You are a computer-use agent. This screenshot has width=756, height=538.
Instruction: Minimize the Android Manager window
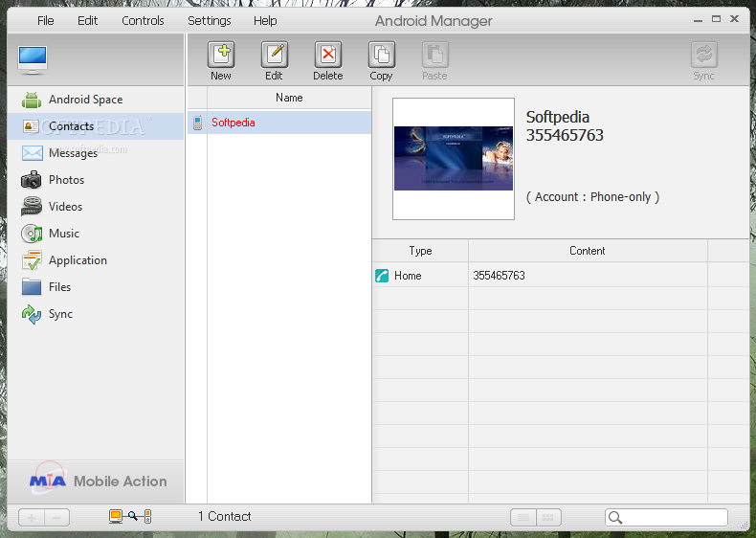(x=698, y=20)
